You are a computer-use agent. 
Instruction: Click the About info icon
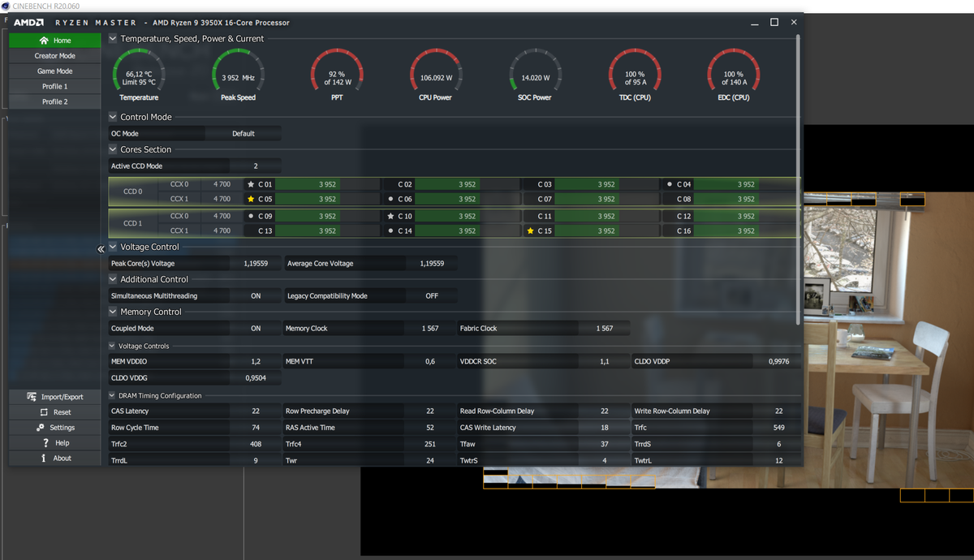tap(44, 459)
